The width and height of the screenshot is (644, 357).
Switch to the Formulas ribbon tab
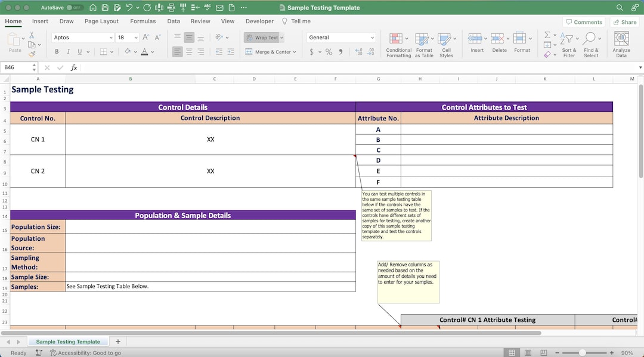[x=143, y=20]
